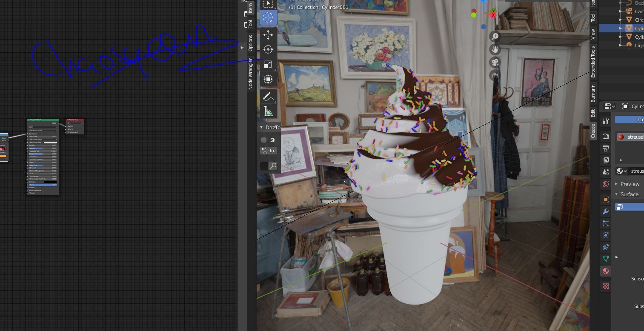Open the Create sidebar tab
Image resolution: width=644 pixels, height=331 pixels.
[593, 131]
